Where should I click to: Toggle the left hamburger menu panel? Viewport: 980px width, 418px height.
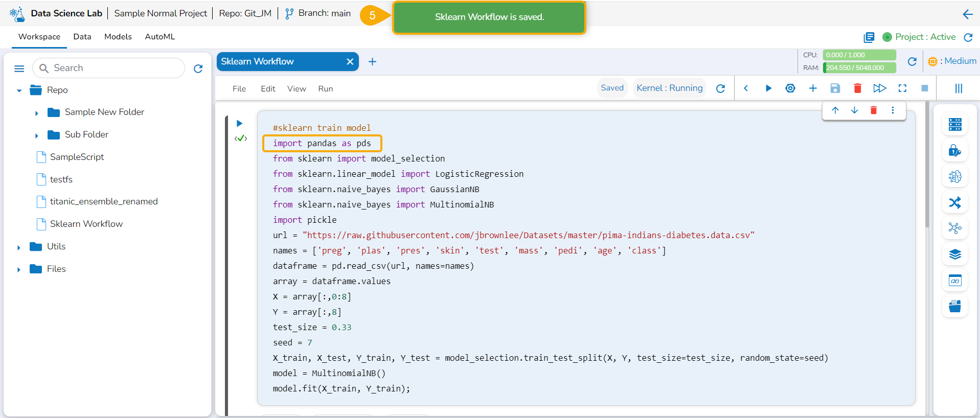pos(19,68)
